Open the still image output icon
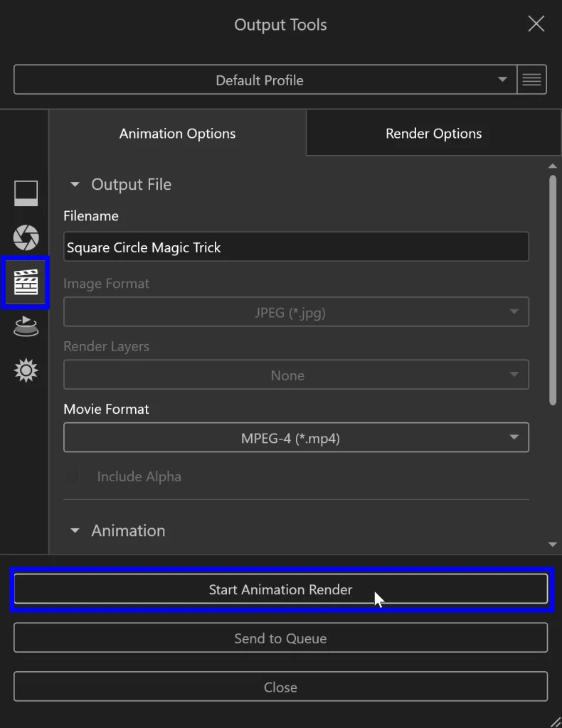Image resolution: width=562 pixels, height=728 pixels. coord(26,193)
